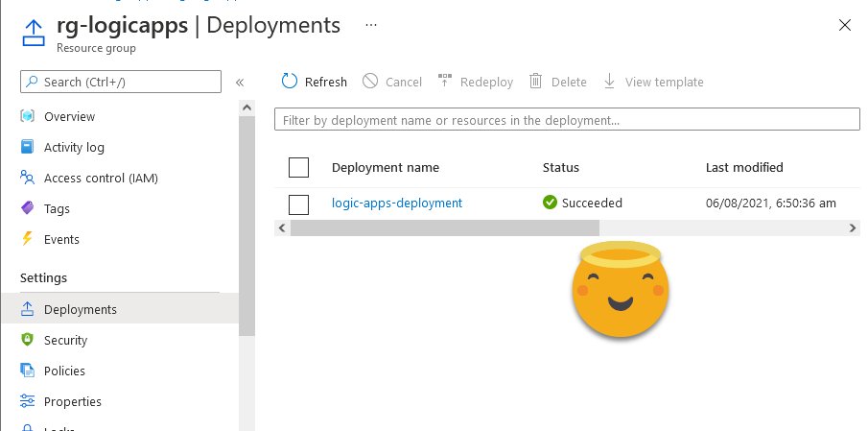This screenshot has width=868, height=431.
Task: Click the sidebar vertical scrollbar thumb
Action: (246, 226)
